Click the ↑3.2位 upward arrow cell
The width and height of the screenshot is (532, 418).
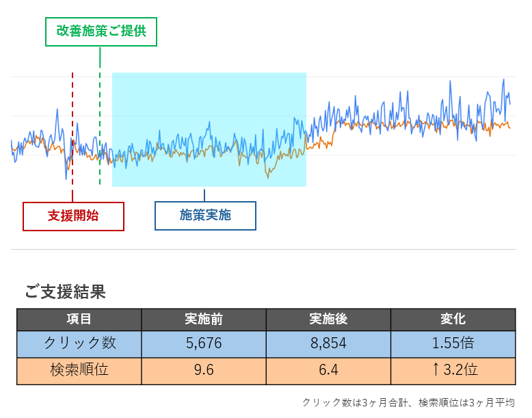453,371
